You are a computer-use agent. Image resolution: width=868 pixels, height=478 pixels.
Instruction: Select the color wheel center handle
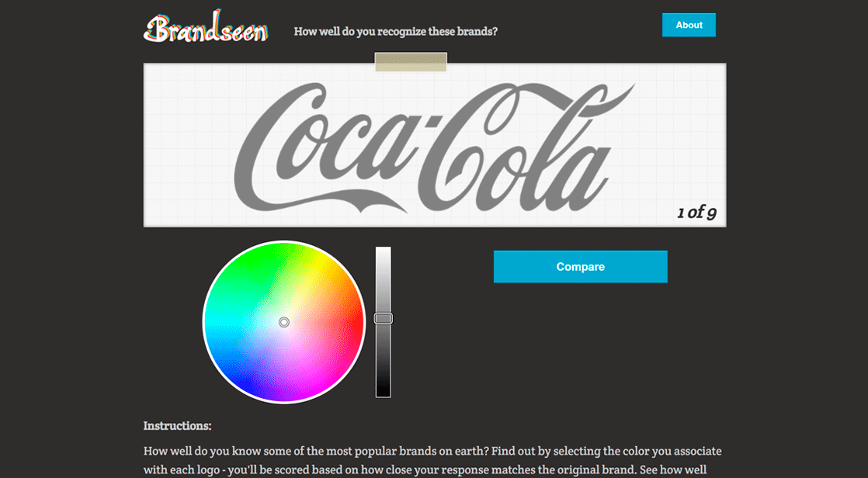click(284, 322)
